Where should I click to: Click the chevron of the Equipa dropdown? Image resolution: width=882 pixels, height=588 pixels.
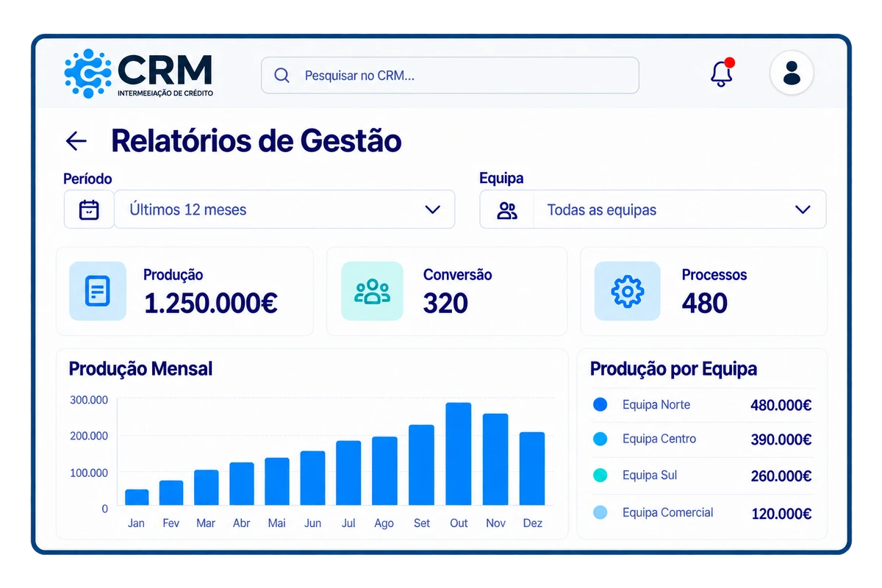click(803, 210)
